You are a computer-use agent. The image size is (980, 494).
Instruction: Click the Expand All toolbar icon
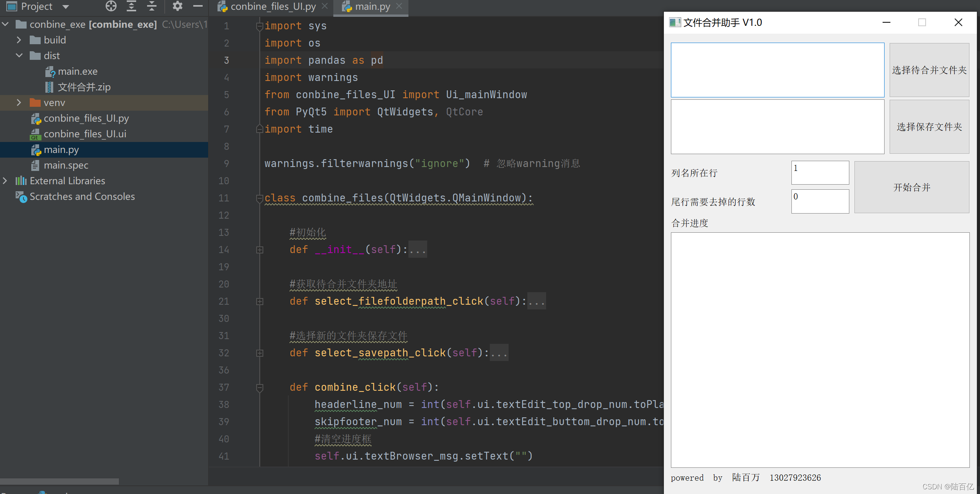tap(131, 6)
